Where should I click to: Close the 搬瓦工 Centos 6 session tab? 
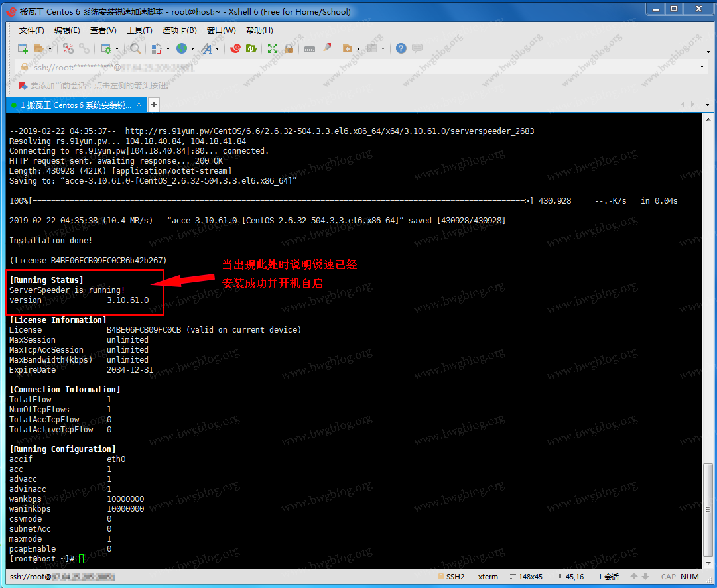coord(139,105)
